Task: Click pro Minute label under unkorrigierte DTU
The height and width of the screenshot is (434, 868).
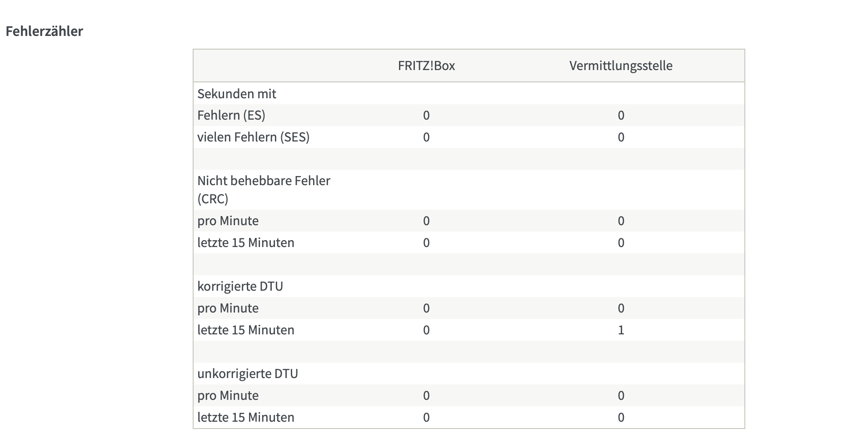Action: (x=228, y=395)
